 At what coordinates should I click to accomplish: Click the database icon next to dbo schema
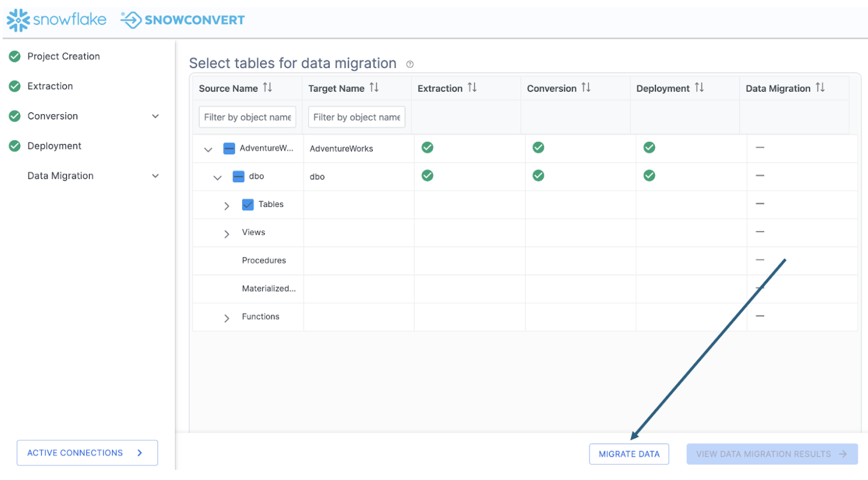pos(238,176)
